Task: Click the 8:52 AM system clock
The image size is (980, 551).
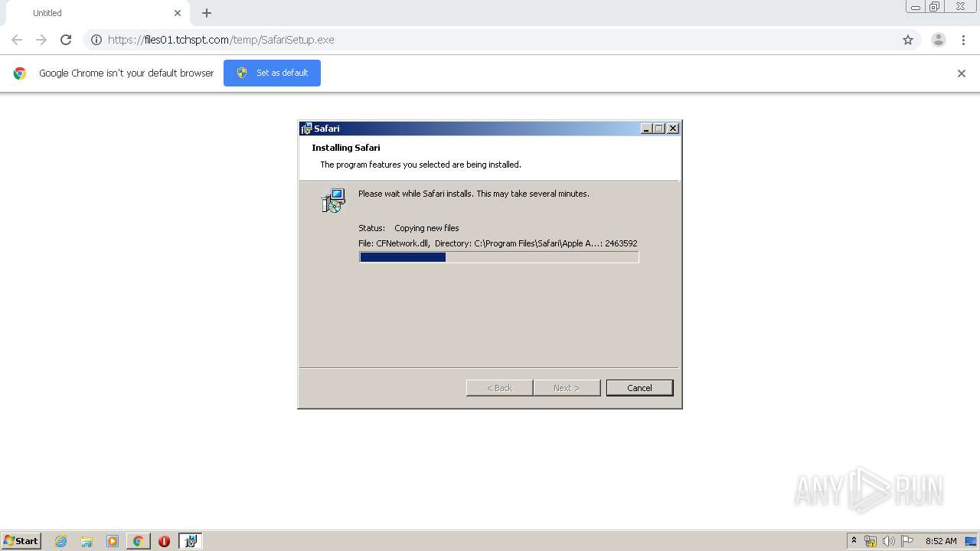Action: [941, 541]
